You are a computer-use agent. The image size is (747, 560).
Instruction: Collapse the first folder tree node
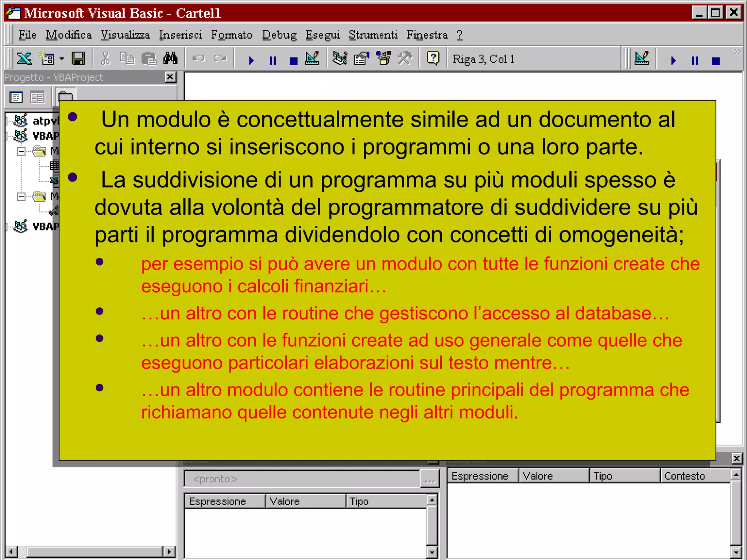(21, 151)
